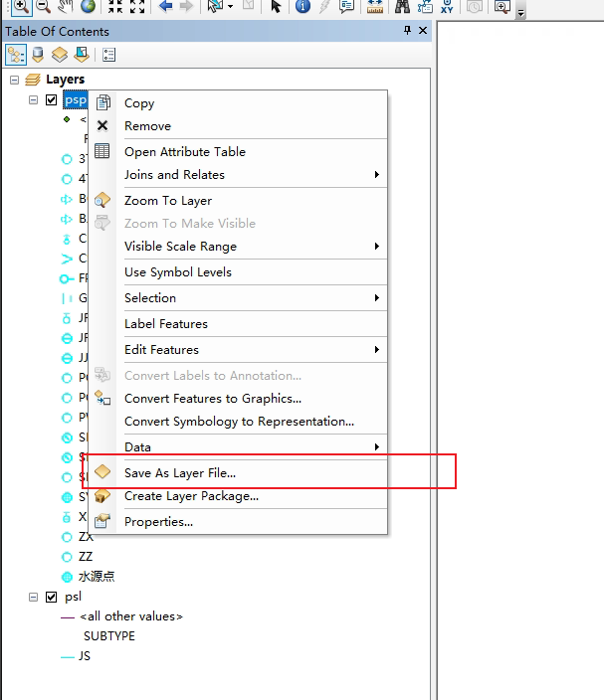Collapse the psp layer legend
This screenshot has height=700, width=604.
pos(33,99)
